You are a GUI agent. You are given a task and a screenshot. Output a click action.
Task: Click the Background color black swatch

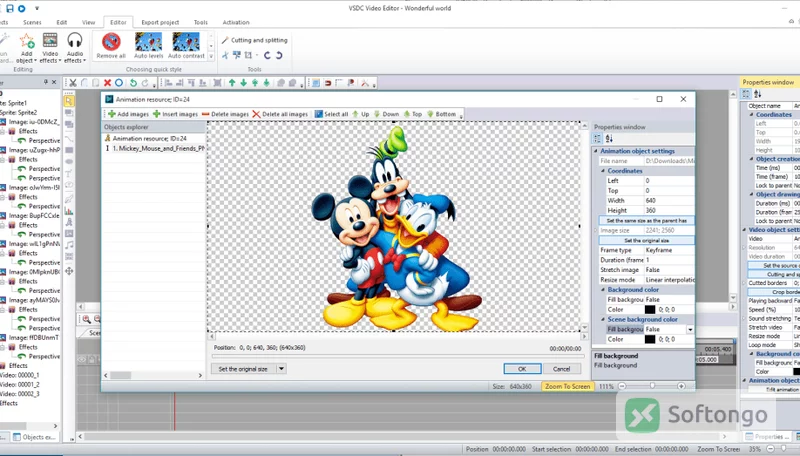click(x=650, y=310)
